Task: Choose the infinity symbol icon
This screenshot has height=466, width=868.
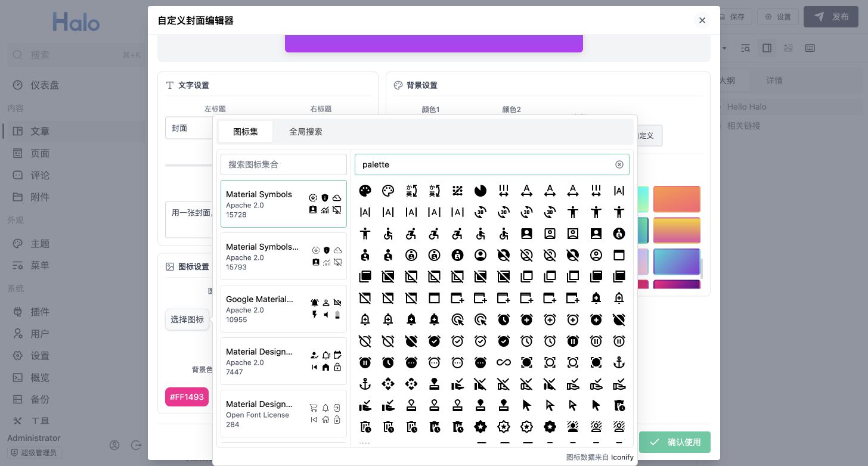Action: (504, 362)
